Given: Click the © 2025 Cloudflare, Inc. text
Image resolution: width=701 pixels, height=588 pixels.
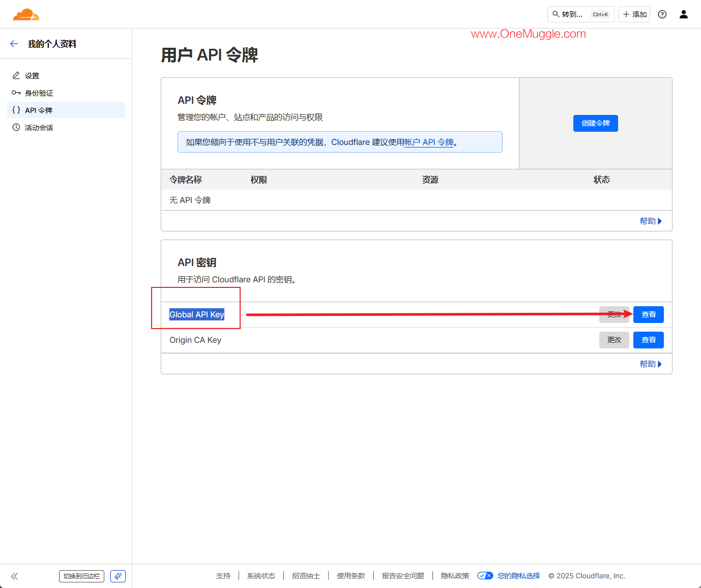Looking at the screenshot, I should [587, 576].
